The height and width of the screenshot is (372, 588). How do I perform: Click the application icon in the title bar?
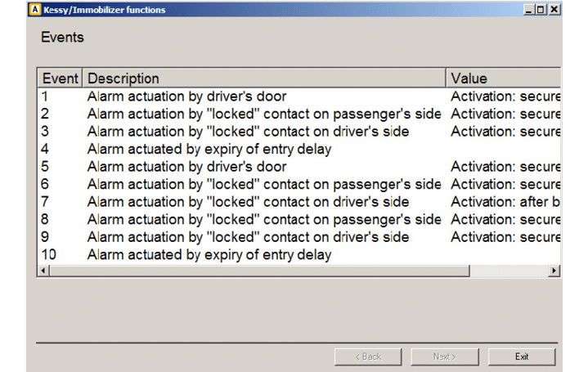pyautogui.click(x=34, y=10)
